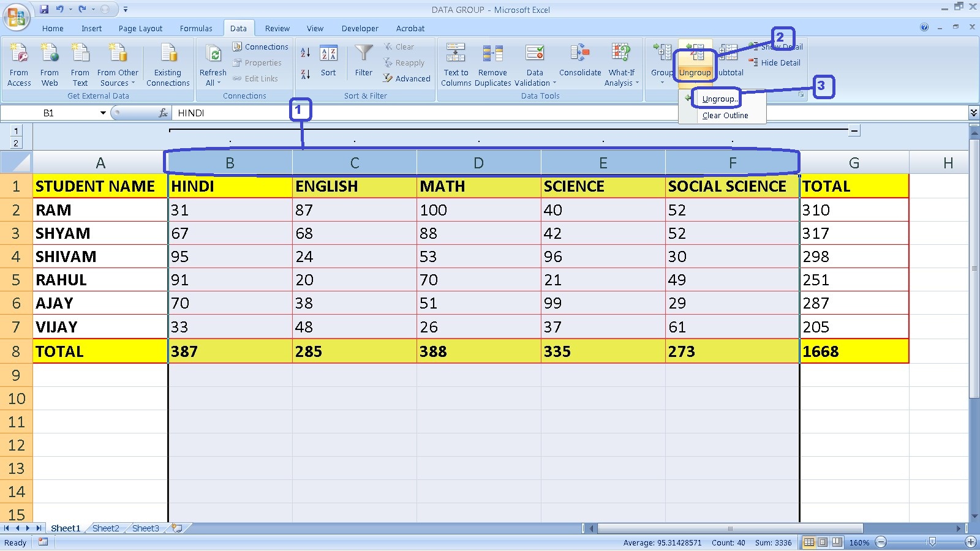
Task: Click the zoom slider handle
Action: click(932, 542)
